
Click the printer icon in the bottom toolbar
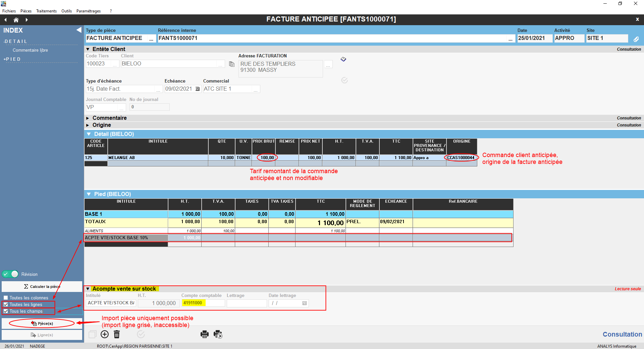pyautogui.click(x=204, y=334)
